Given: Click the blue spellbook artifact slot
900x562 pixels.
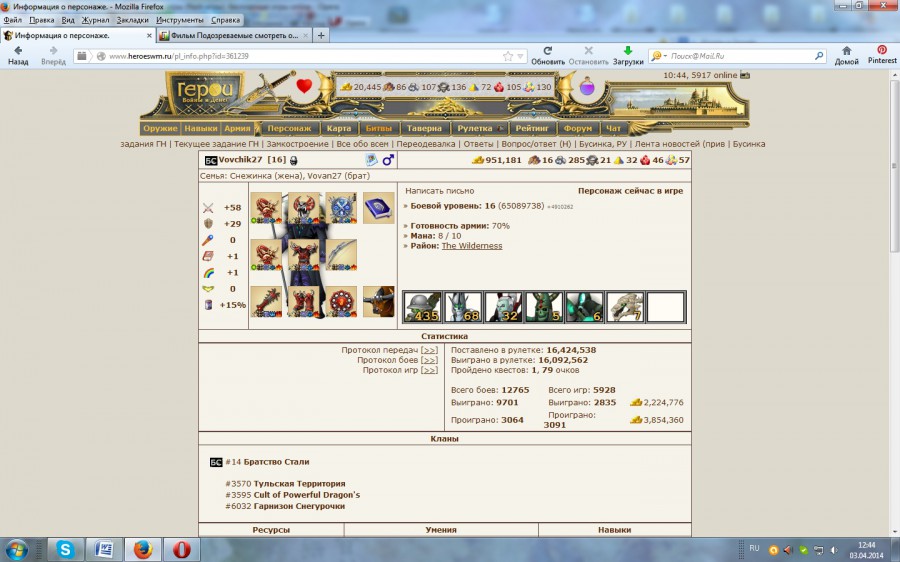Looking at the screenshot, I should pyautogui.click(x=378, y=207).
